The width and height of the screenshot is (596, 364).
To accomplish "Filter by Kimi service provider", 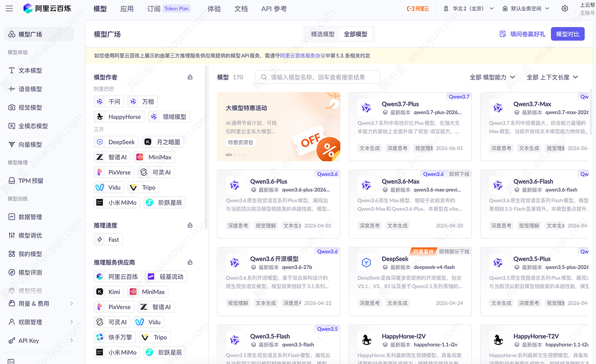I will click(x=109, y=292).
